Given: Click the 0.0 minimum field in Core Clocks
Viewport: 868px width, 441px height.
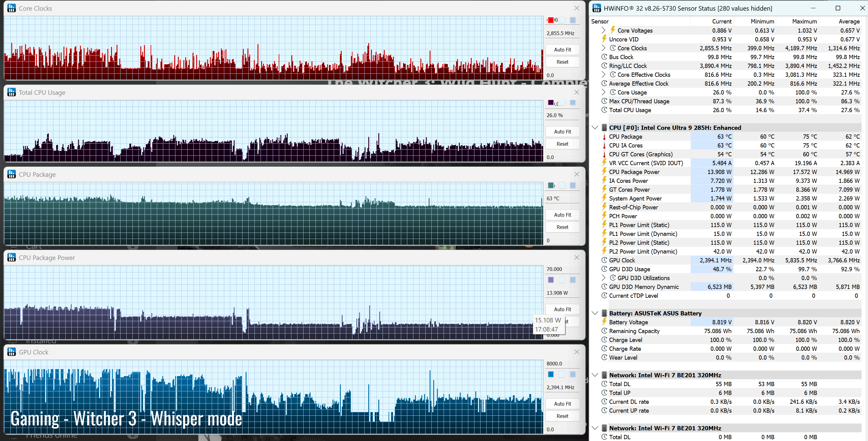Looking at the screenshot, I should pos(562,75).
